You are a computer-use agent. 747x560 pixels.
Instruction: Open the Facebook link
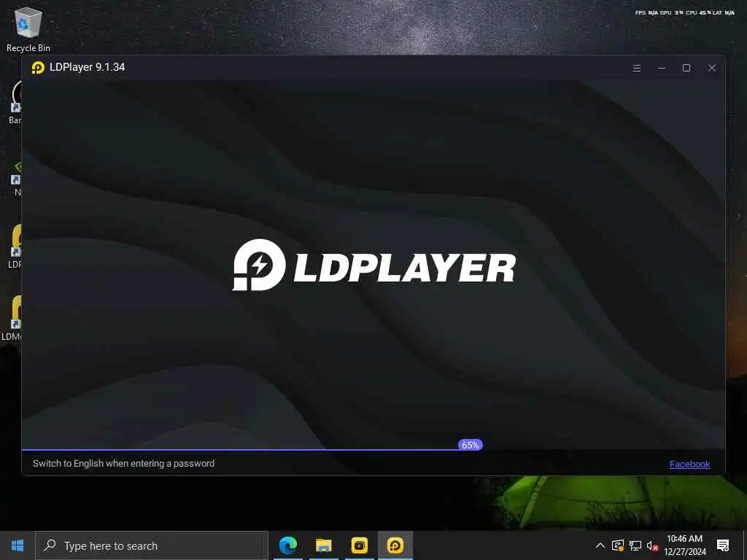tap(689, 464)
